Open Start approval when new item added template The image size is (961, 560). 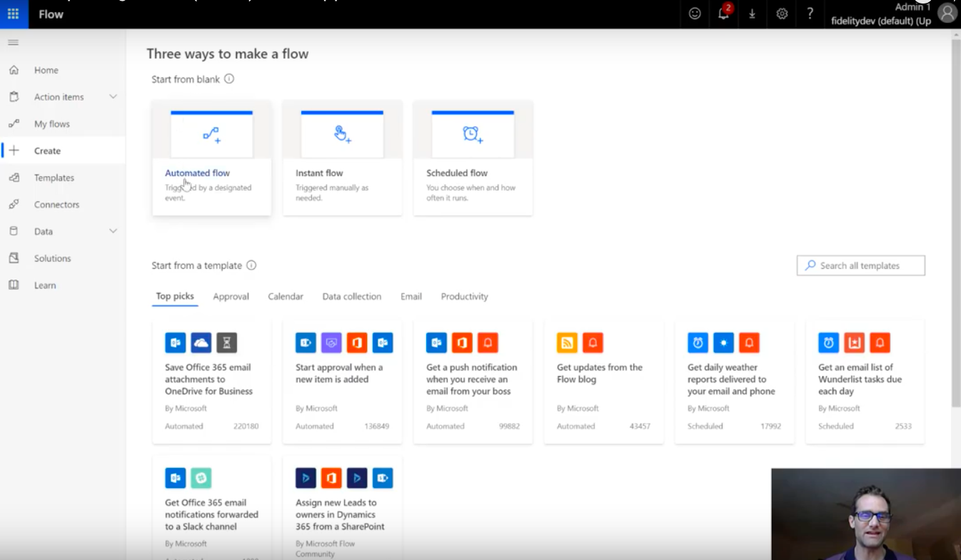click(343, 382)
